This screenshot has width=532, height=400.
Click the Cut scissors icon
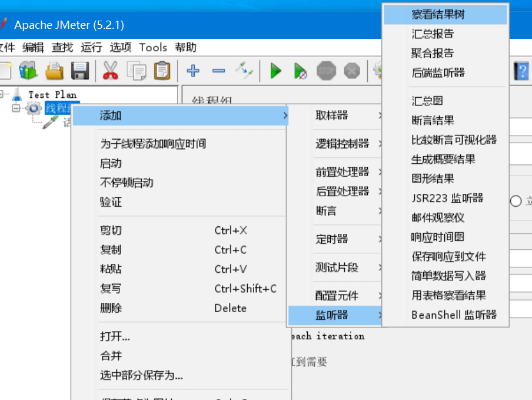tap(111, 71)
